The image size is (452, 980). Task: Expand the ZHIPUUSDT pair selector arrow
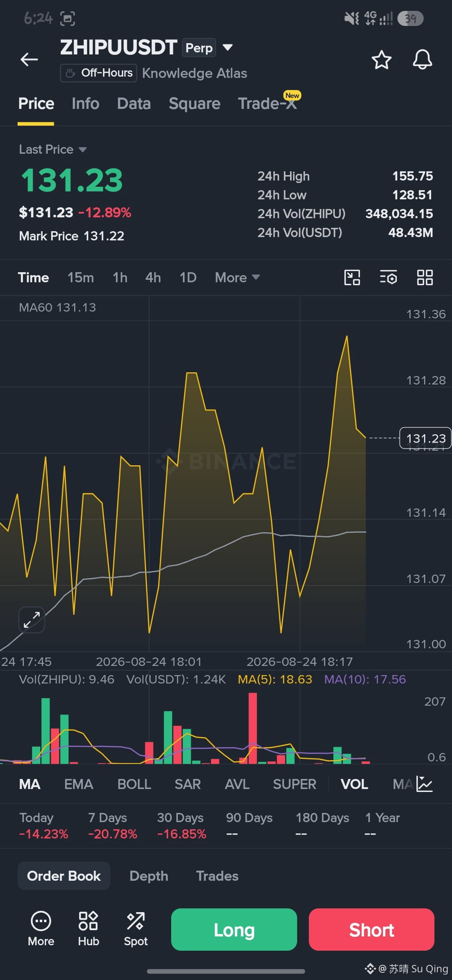(227, 47)
